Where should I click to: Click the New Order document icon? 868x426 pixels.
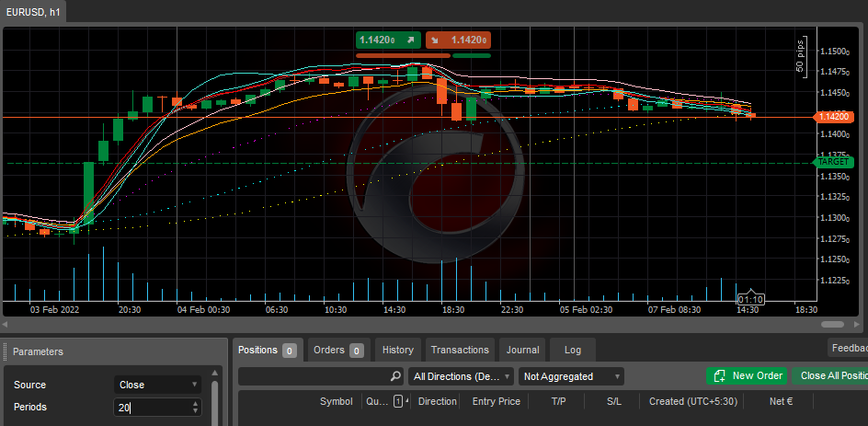click(720, 376)
